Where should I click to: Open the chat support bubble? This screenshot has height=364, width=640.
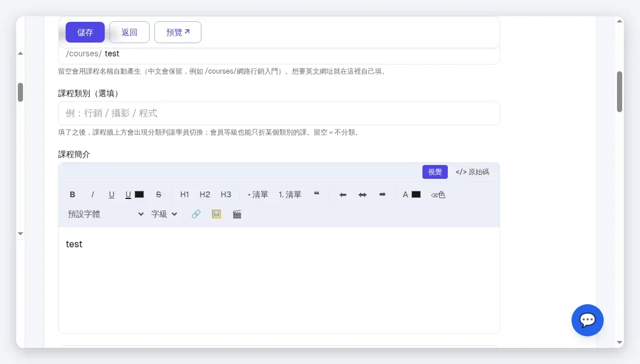coord(588,320)
